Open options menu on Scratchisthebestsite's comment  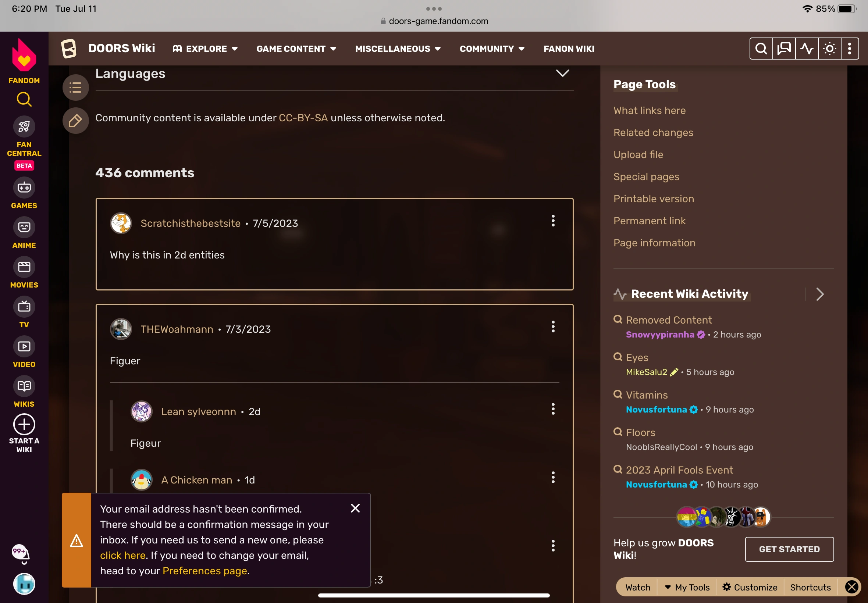point(553,221)
